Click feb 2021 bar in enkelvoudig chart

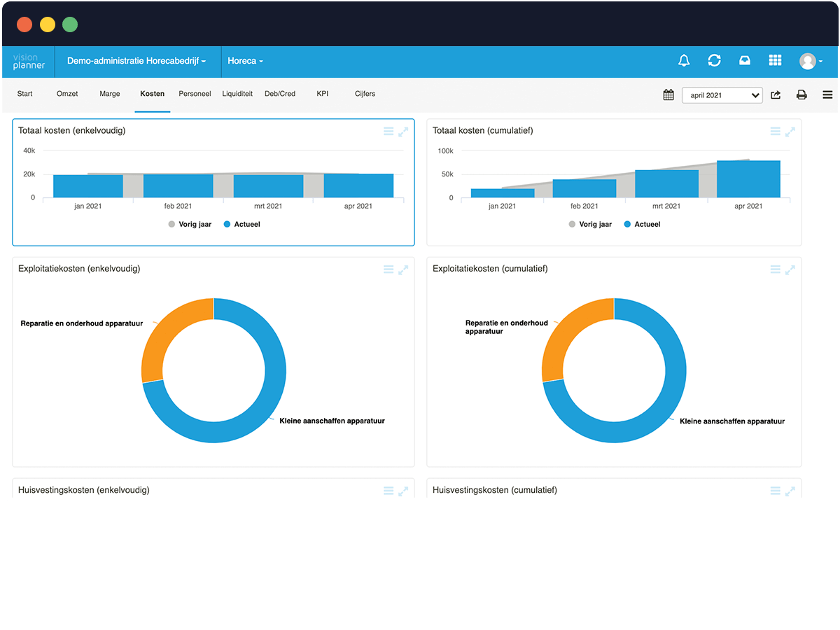178,186
